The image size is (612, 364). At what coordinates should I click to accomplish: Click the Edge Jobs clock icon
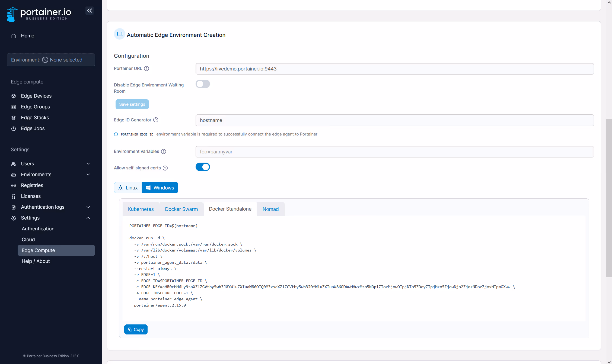(x=14, y=128)
